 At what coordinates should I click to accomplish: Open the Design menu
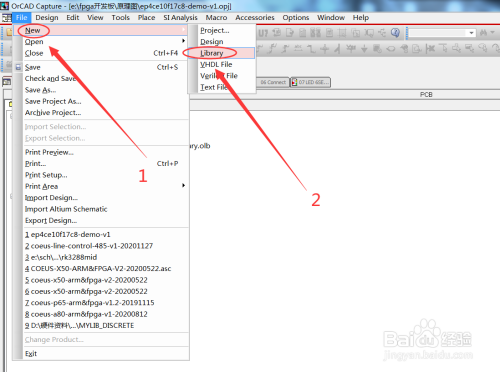47,17
